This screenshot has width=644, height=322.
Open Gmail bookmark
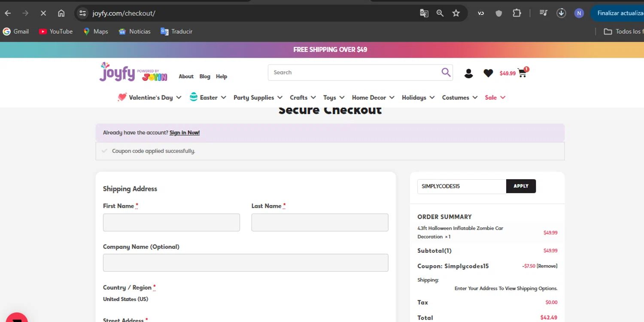point(16,31)
